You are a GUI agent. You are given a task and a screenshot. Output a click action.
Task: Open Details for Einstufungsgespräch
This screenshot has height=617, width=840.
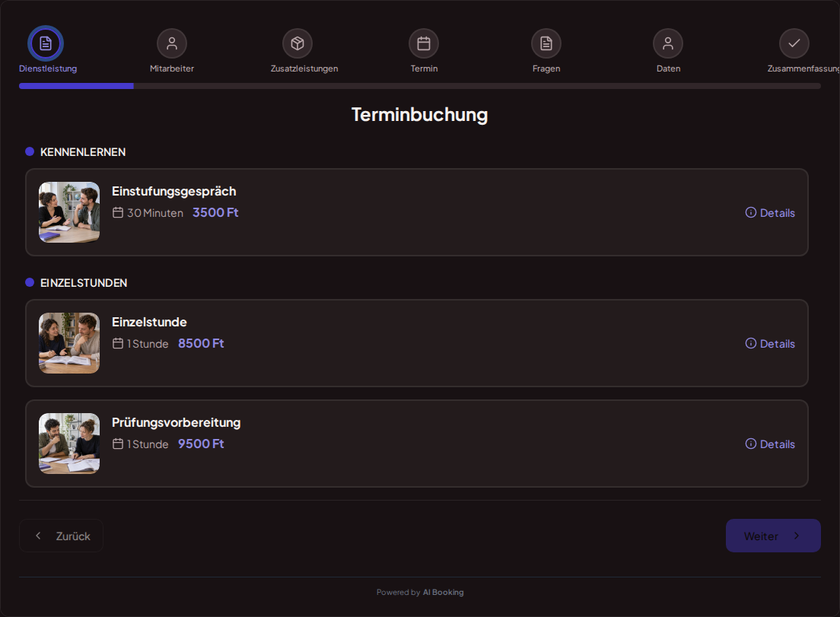point(770,213)
